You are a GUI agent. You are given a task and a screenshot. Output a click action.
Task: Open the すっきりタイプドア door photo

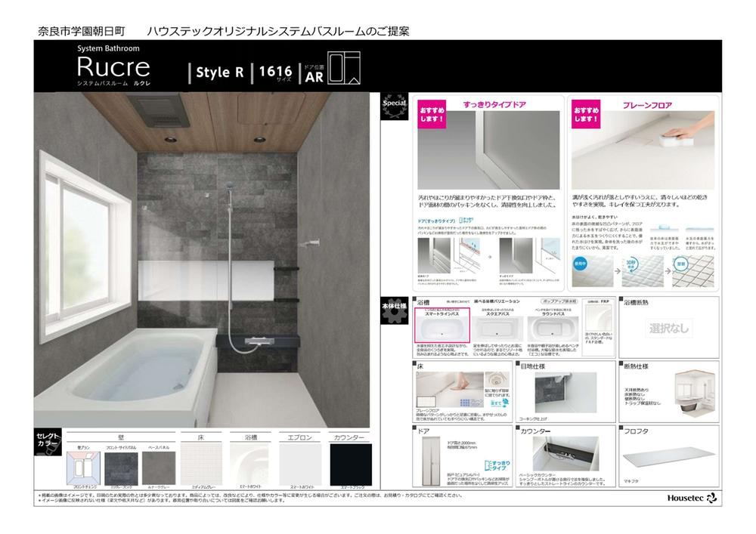[488, 150]
